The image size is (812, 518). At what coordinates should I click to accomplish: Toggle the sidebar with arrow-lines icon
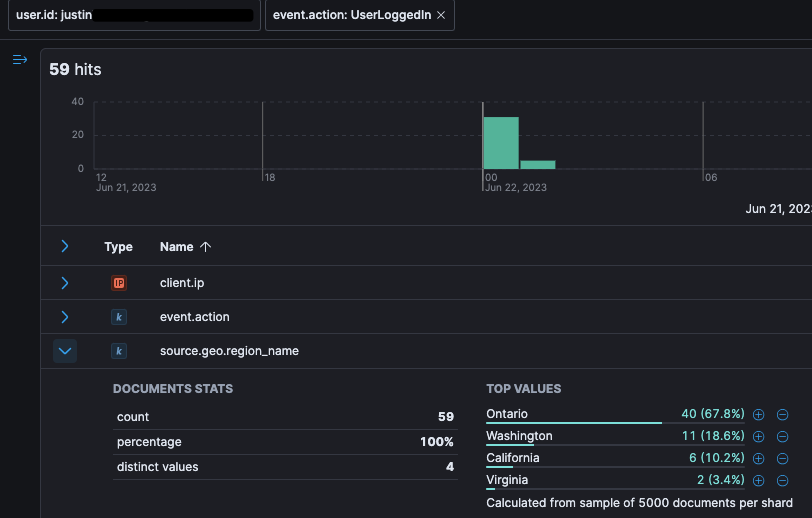click(x=20, y=60)
